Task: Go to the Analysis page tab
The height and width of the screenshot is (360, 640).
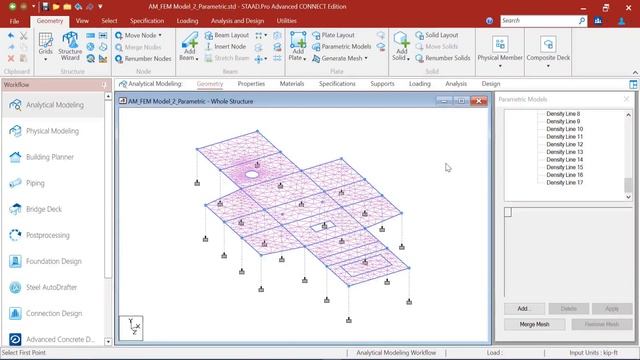Action: [456, 84]
